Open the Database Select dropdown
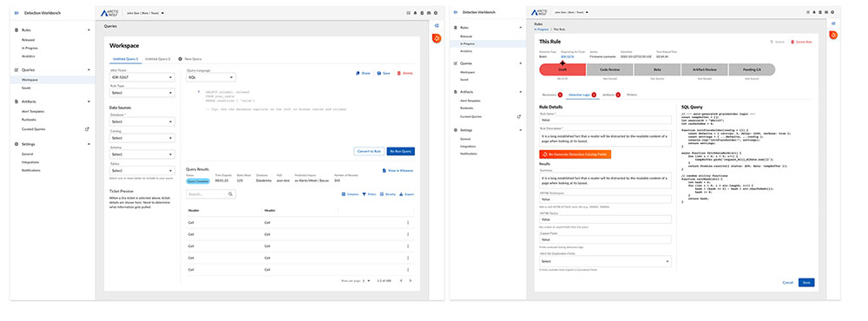 point(143,121)
